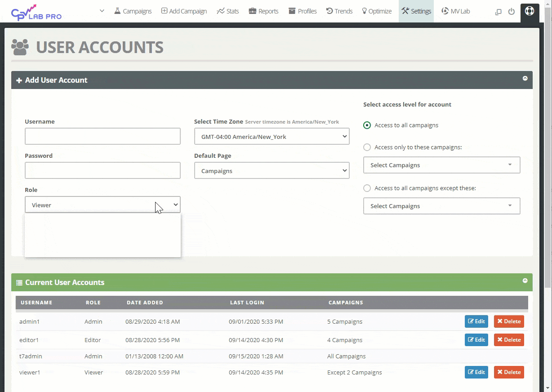The image size is (552, 392).
Task: Click the open-in-new-window icon
Action: coord(498,12)
